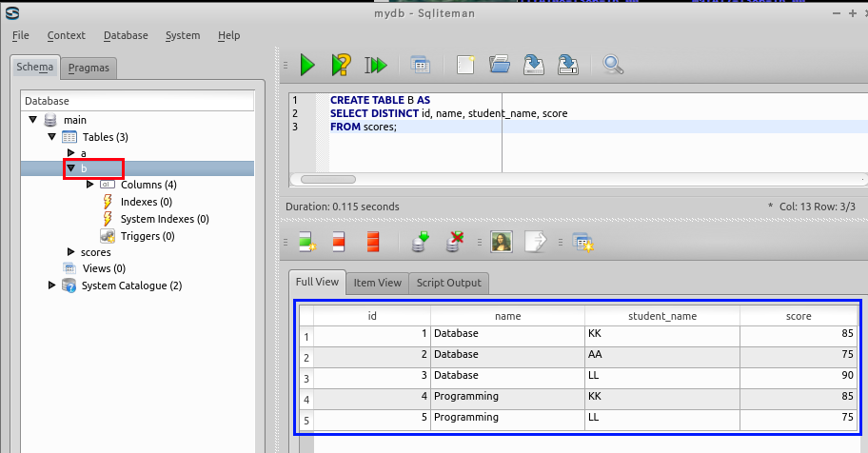This screenshot has height=453, width=868.
Task: Open the BLOB preview Mona Lisa icon
Action: click(502, 242)
